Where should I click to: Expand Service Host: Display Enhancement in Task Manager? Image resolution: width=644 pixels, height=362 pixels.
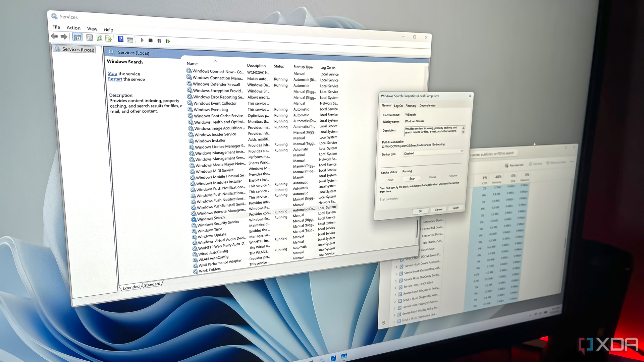395,308
